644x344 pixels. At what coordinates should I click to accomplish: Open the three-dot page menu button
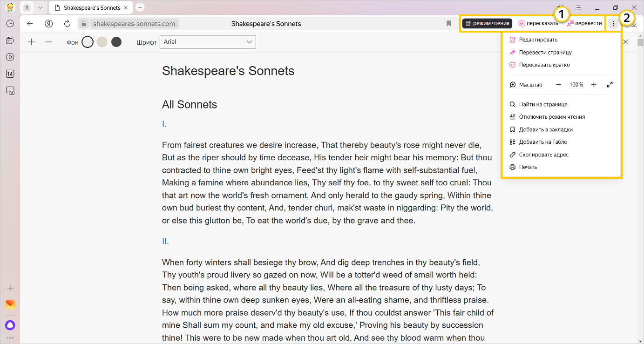coord(613,23)
